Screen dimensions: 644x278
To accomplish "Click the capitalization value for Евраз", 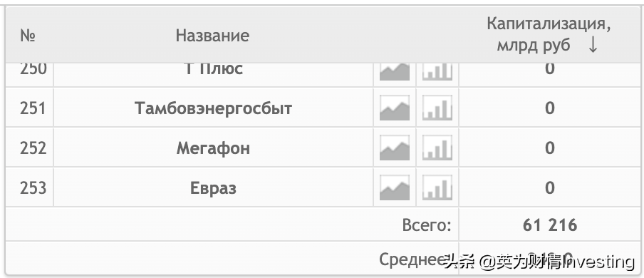I will (550, 188).
